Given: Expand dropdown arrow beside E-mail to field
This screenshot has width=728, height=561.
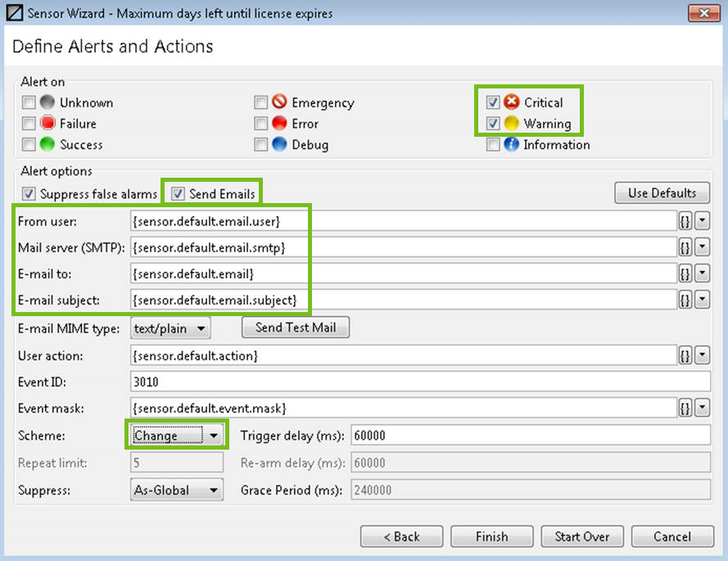Looking at the screenshot, I should pyautogui.click(x=703, y=274).
